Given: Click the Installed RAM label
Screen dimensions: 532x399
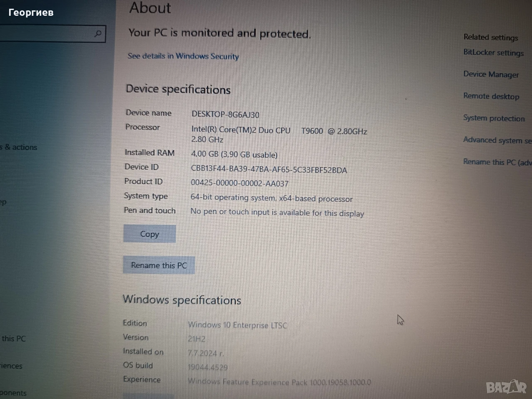Looking at the screenshot, I should point(150,153).
